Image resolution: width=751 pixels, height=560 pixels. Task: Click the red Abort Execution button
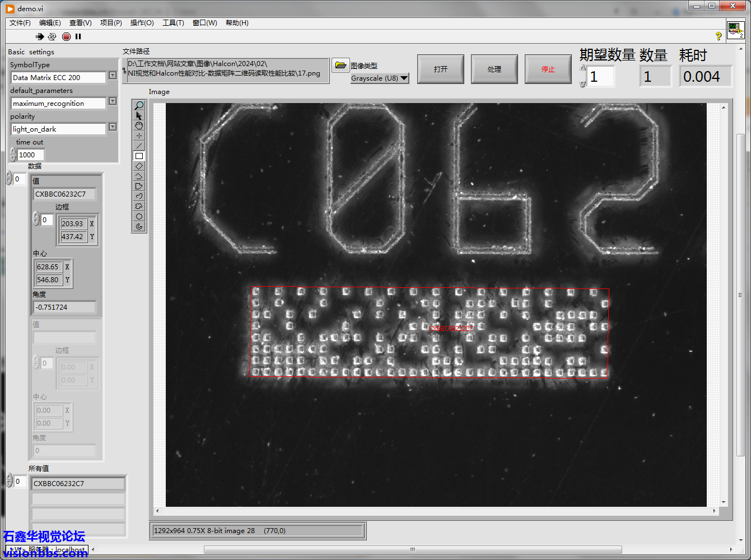coord(66,36)
